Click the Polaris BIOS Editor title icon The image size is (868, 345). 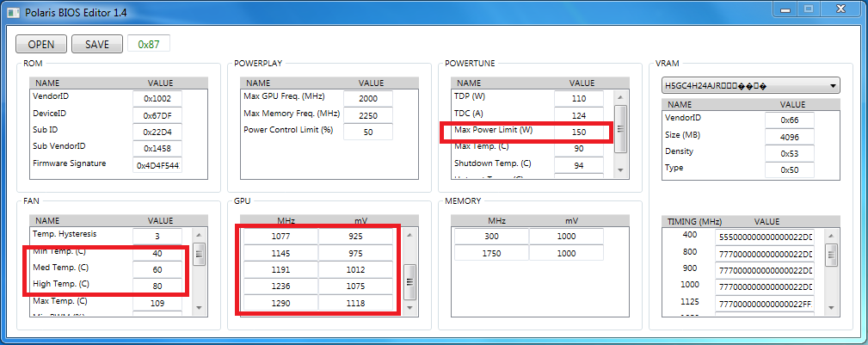pos(13,11)
